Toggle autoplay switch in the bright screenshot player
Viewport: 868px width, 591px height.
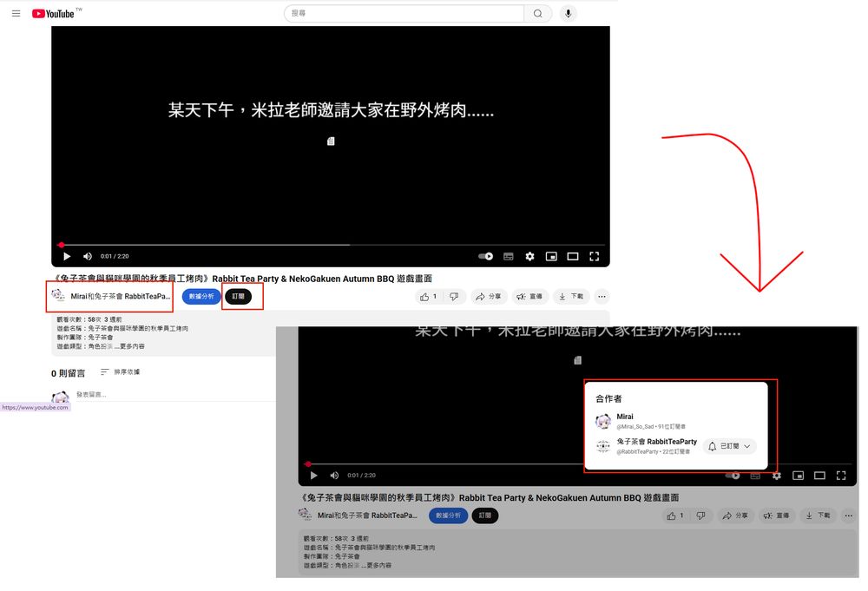click(x=485, y=256)
